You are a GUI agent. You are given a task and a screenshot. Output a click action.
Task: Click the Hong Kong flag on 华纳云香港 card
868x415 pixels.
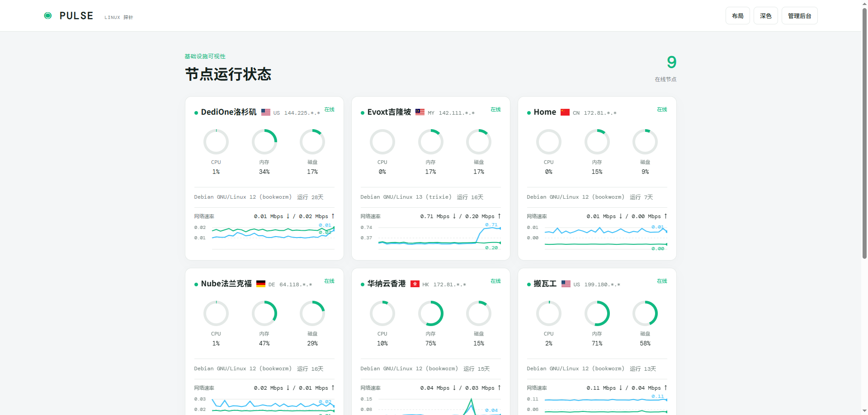[415, 284]
